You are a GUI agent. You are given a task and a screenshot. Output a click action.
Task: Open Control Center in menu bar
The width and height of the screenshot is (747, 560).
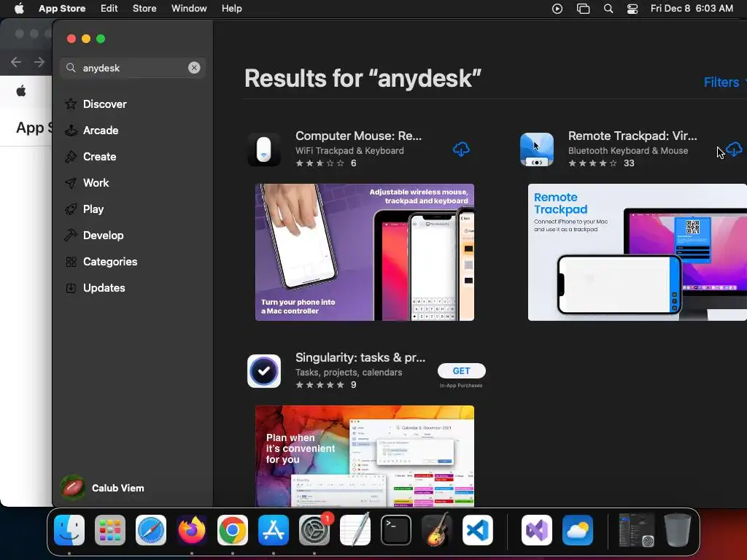[632, 9]
